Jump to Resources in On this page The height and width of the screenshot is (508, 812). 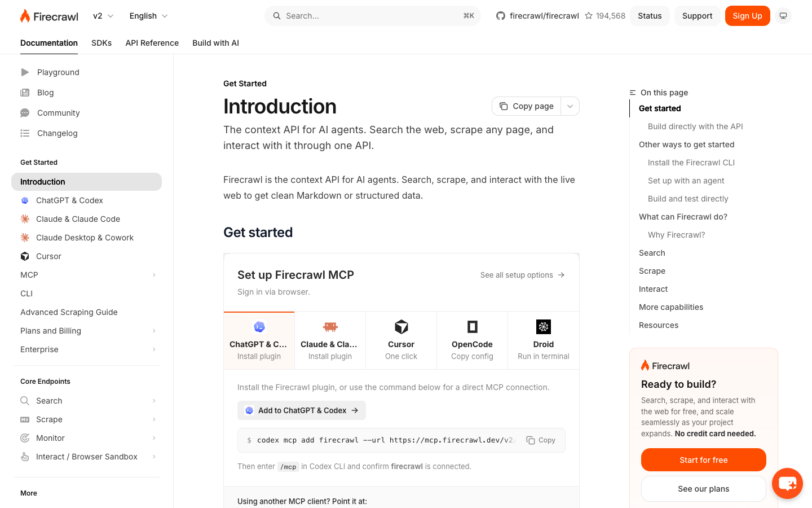click(659, 325)
